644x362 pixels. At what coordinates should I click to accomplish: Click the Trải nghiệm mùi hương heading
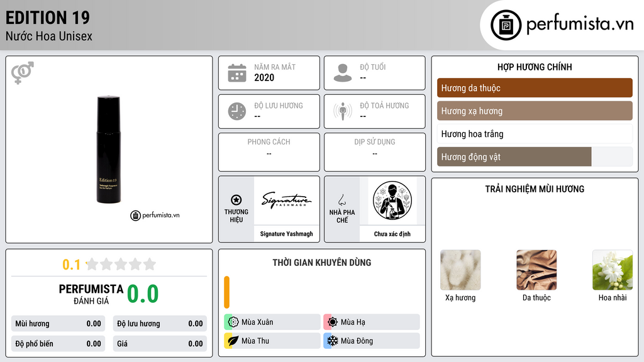[535, 189]
